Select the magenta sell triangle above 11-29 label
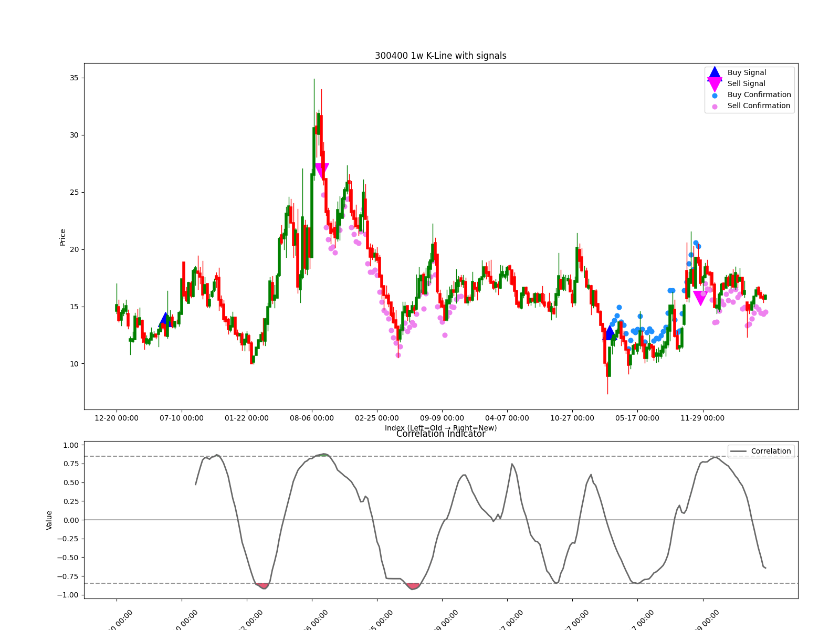This screenshot has height=630, width=840. coord(700,298)
